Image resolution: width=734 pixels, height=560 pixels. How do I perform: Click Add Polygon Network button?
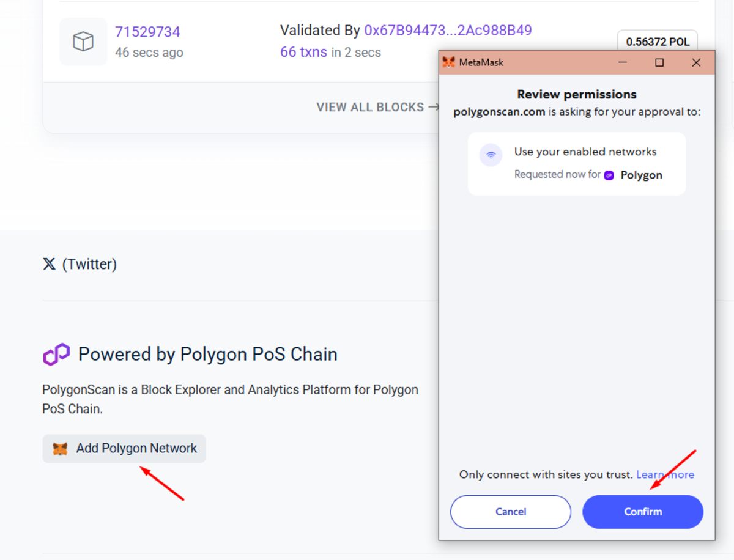coord(124,449)
